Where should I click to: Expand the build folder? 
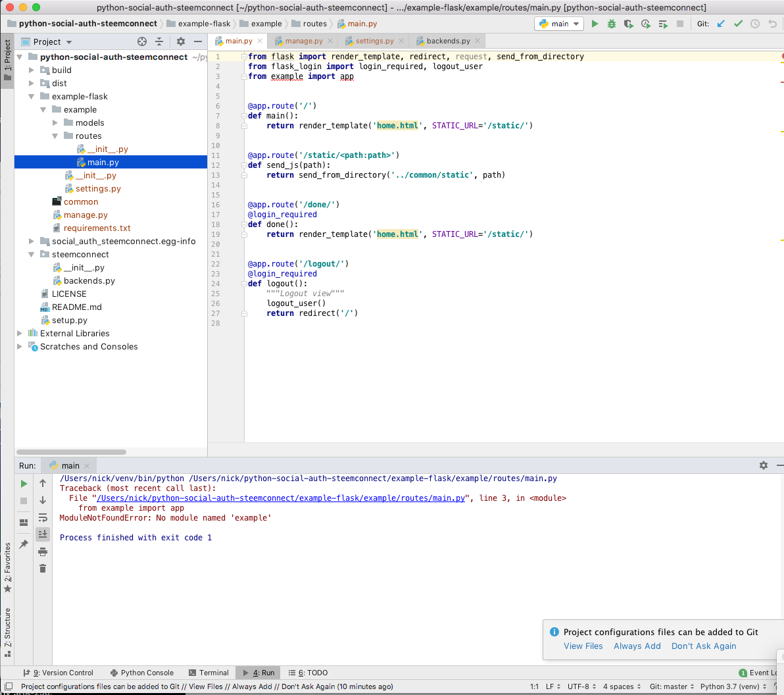(x=31, y=70)
